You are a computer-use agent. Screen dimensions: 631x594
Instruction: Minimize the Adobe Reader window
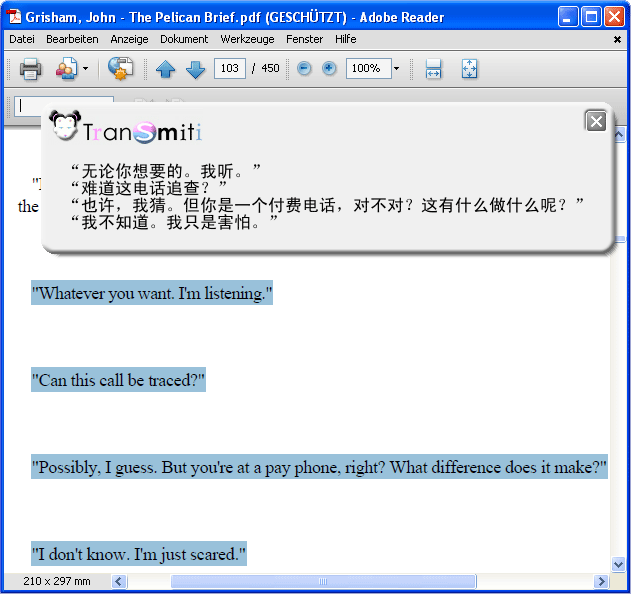point(568,17)
